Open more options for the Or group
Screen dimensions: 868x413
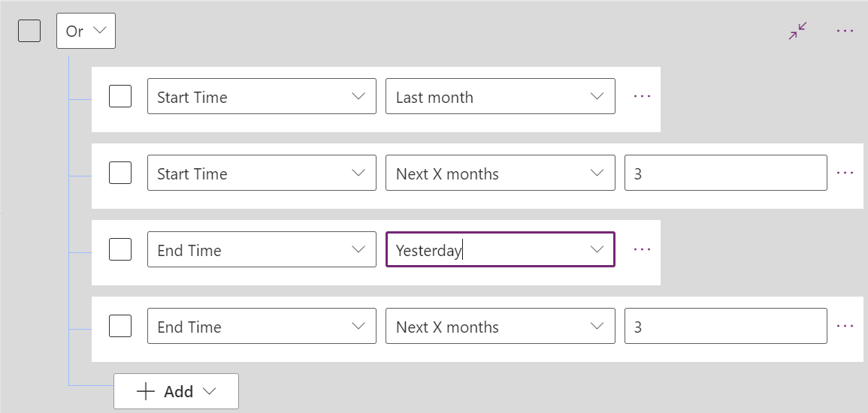coord(845,31)
